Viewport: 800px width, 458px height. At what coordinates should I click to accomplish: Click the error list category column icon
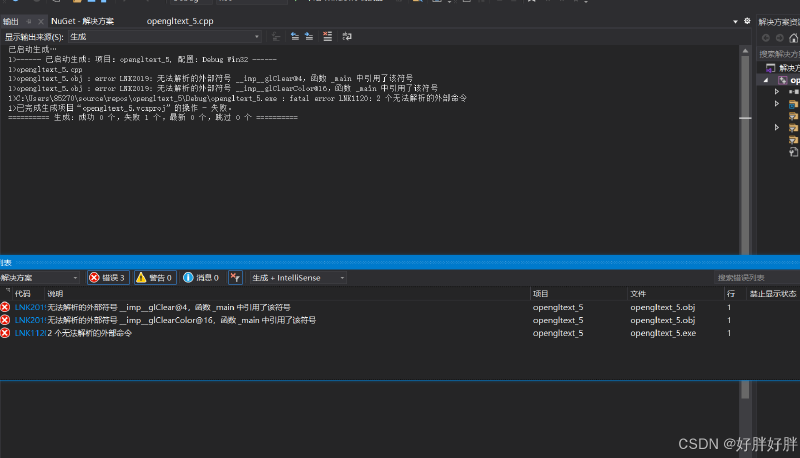pyautogui.click(x=7, y=291)
